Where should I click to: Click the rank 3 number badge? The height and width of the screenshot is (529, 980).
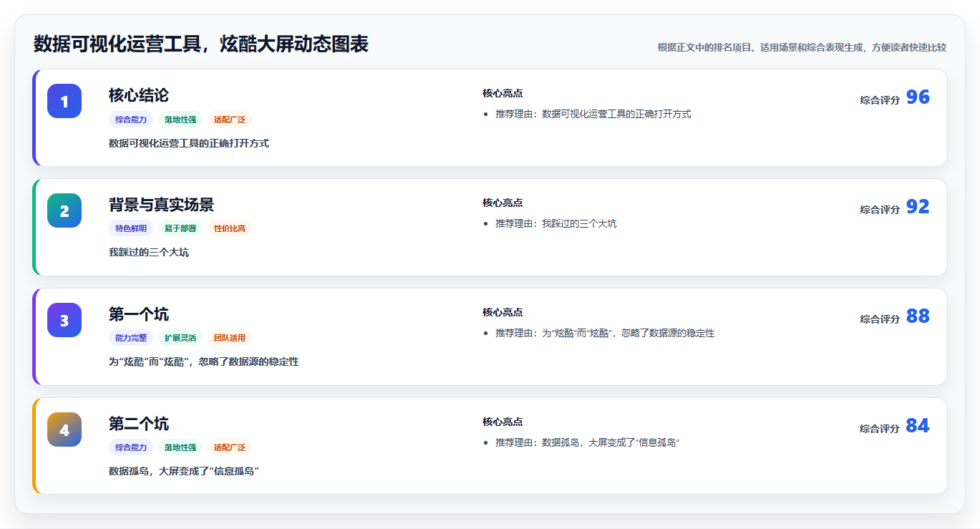[x=64, y=320]
